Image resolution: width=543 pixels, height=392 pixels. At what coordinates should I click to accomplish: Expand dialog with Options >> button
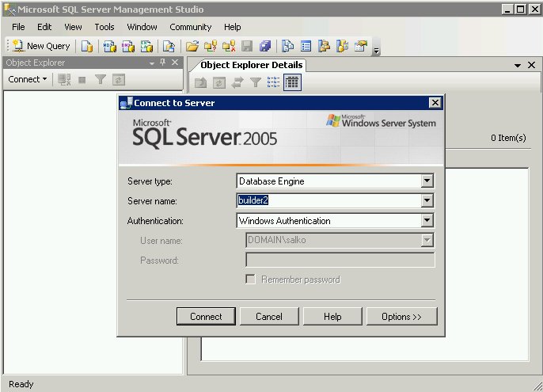tap(402, 317)
